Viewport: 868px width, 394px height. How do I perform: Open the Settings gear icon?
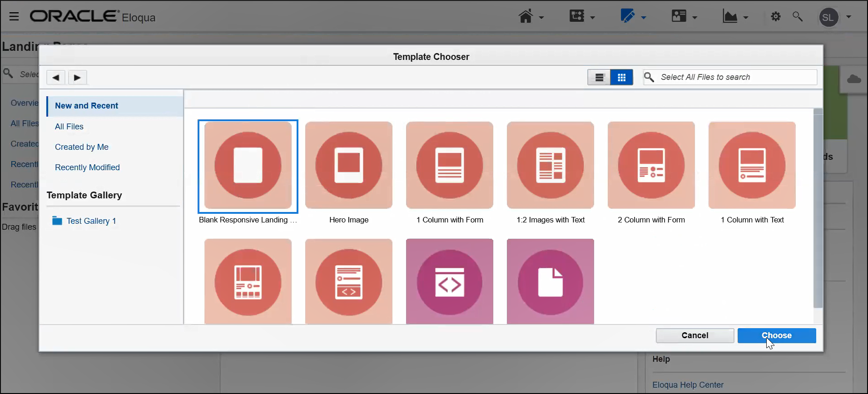coord(776,17)
